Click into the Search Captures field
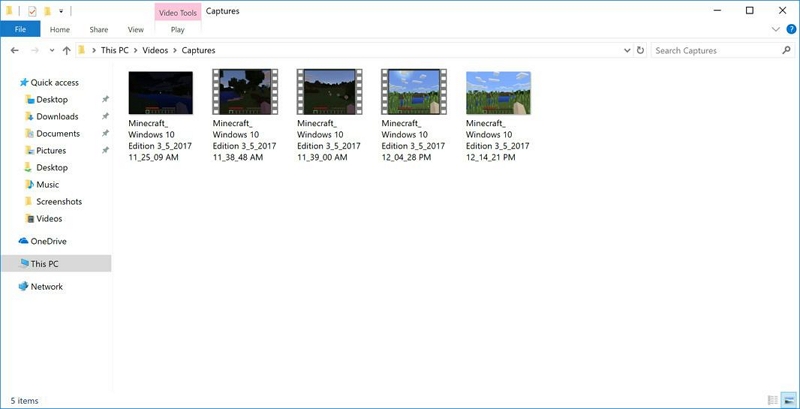800x409 pixels. point(717,50)
